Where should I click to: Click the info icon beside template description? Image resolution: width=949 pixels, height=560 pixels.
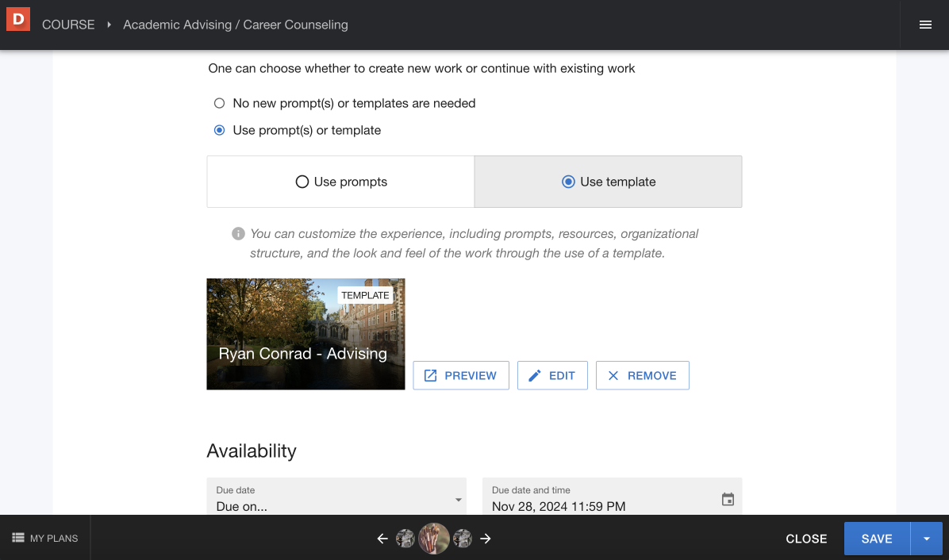pyautogui.click(x=239, y=233)
